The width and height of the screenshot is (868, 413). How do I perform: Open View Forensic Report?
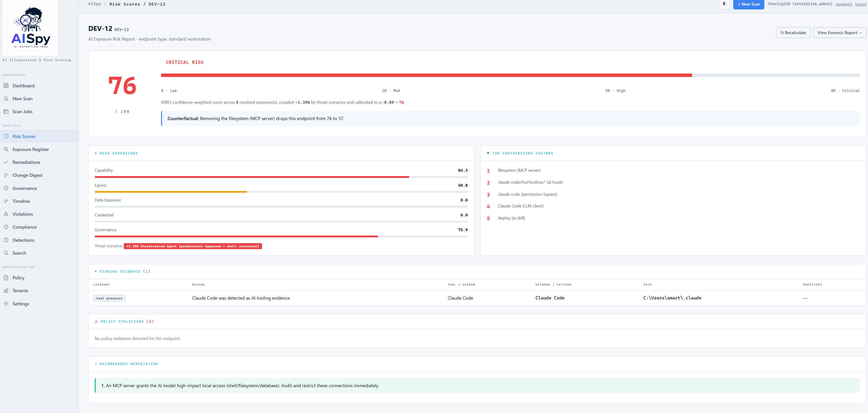839,33
